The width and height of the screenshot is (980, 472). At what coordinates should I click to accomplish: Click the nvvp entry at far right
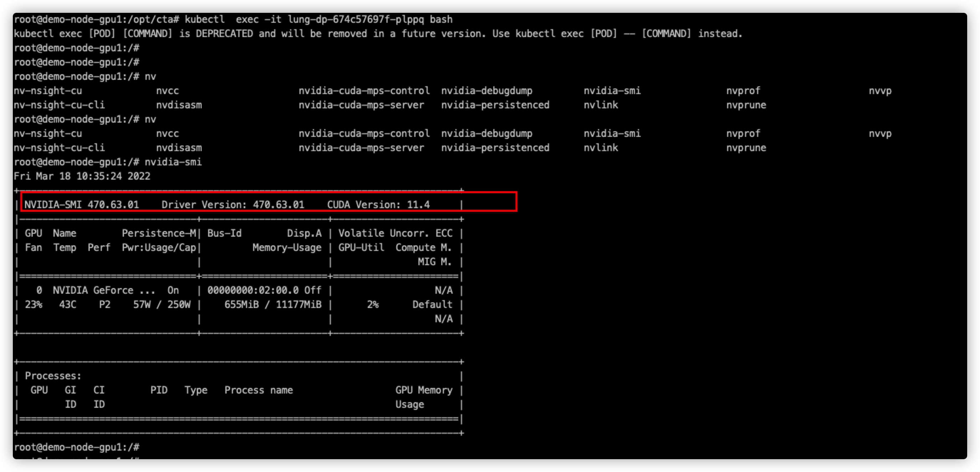881,91
